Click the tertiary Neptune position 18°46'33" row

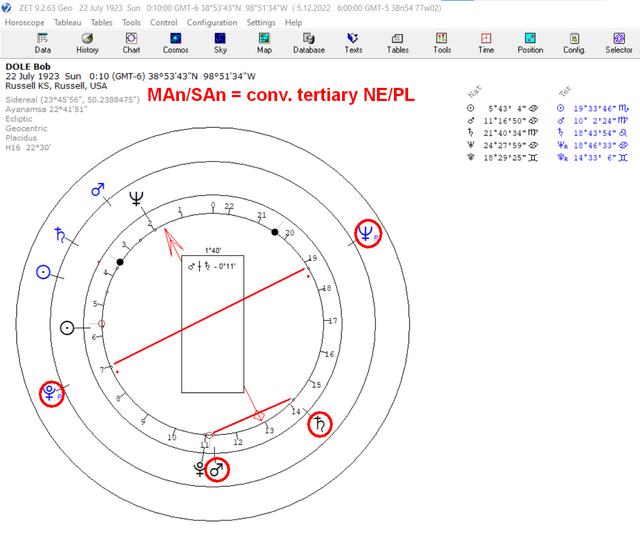coord(593,145)
